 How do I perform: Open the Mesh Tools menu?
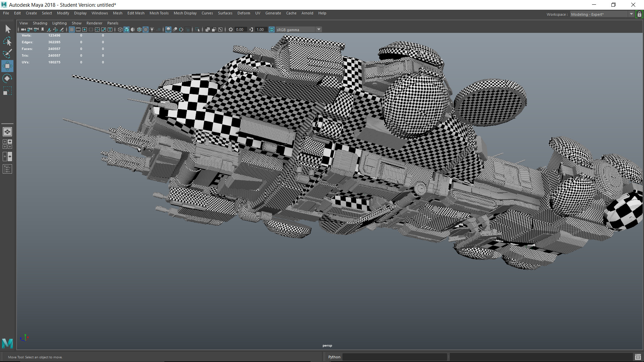[159, 13]
